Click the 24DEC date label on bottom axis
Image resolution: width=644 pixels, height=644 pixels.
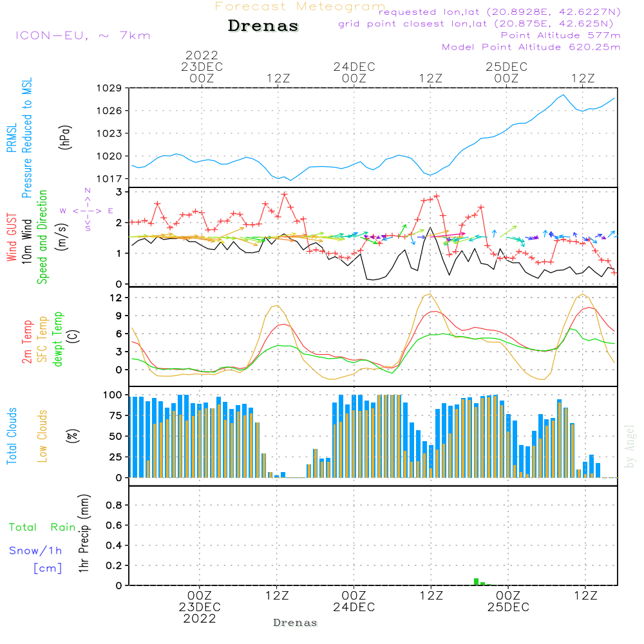(x=354, y=607)
